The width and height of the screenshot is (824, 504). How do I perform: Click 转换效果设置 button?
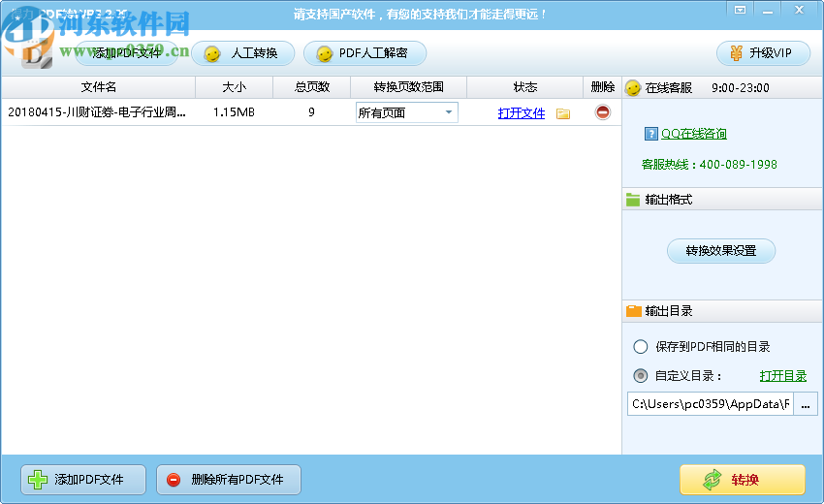721,251
